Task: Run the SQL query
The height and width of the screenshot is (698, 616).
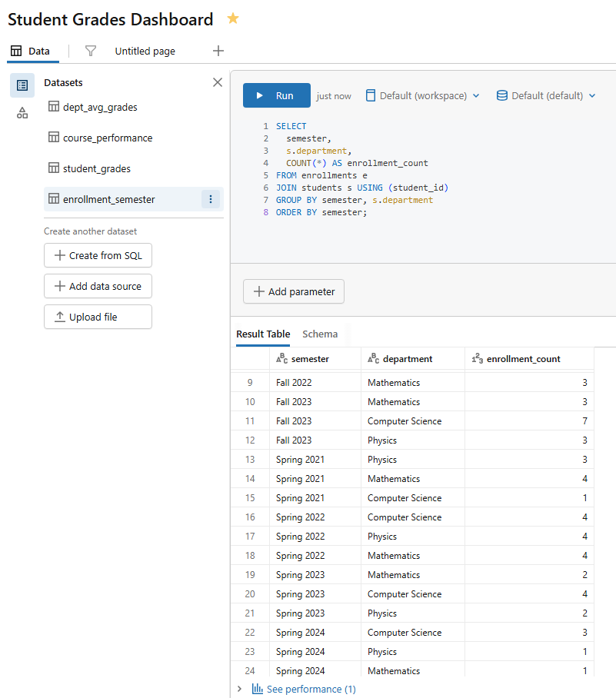Action: 277,95
